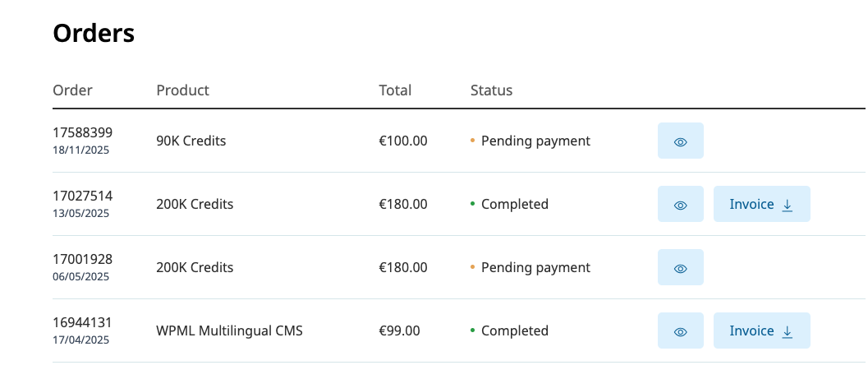This screenshot has height=379, width=868.
Task: Select order number 16944131
Action: point(83,322)
